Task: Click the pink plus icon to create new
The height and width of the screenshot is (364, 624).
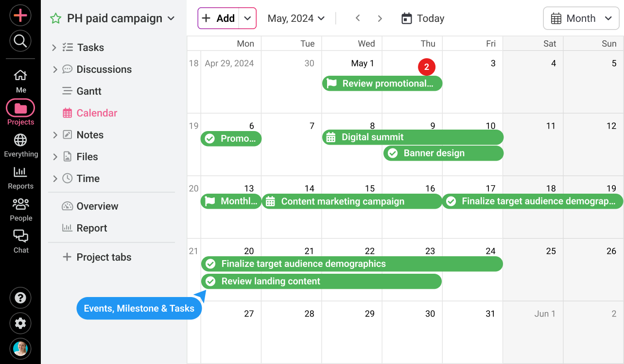Action: pos(20,15)
